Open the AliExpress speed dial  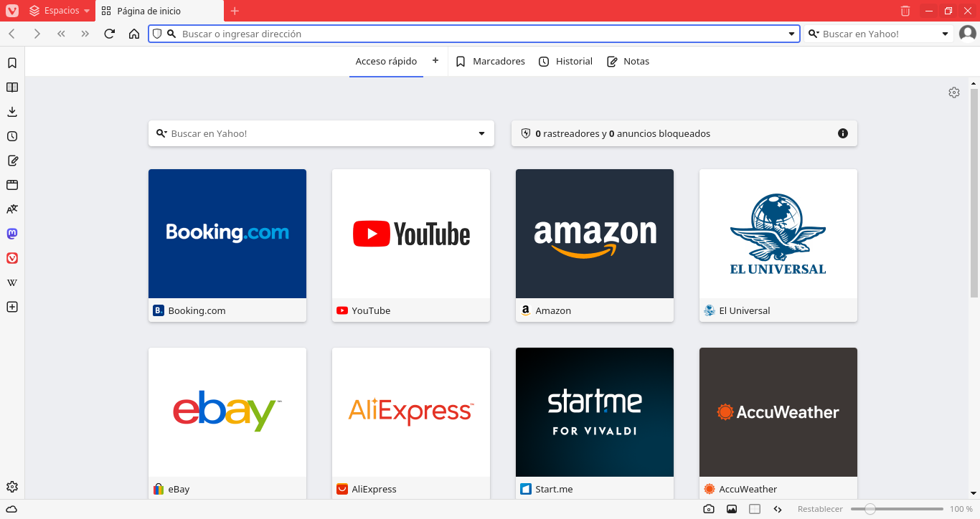click(x=411, y=423)
